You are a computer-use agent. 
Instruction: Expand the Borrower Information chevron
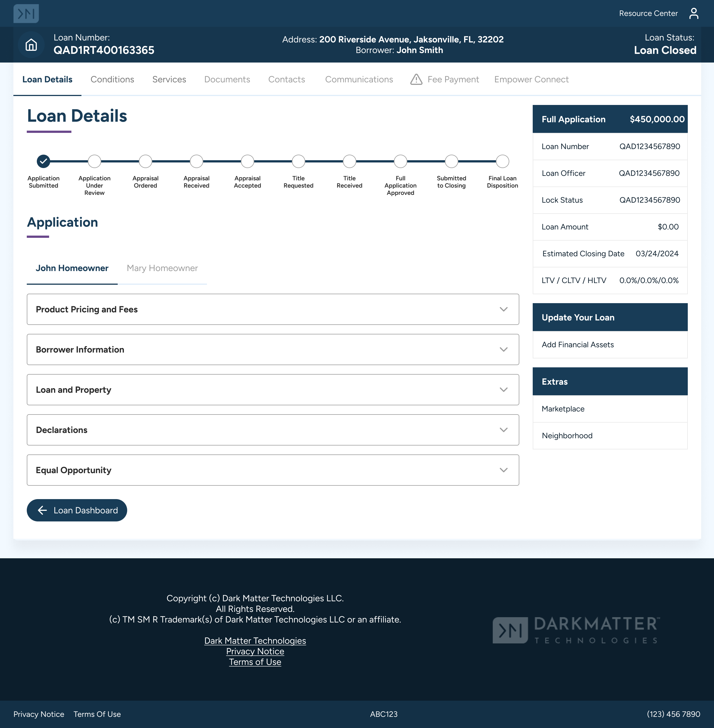pyautogui.click(x=503, y=349)
